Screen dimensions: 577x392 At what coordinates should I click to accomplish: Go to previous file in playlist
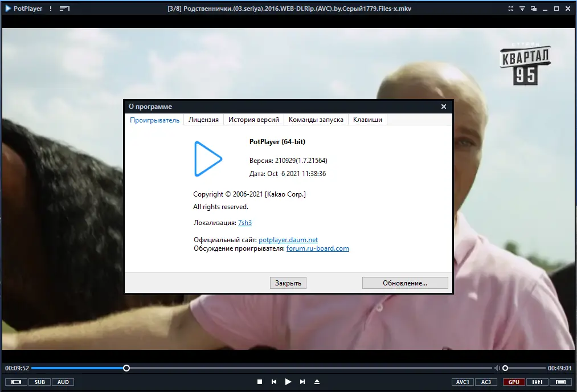click(x=274, y=382)
